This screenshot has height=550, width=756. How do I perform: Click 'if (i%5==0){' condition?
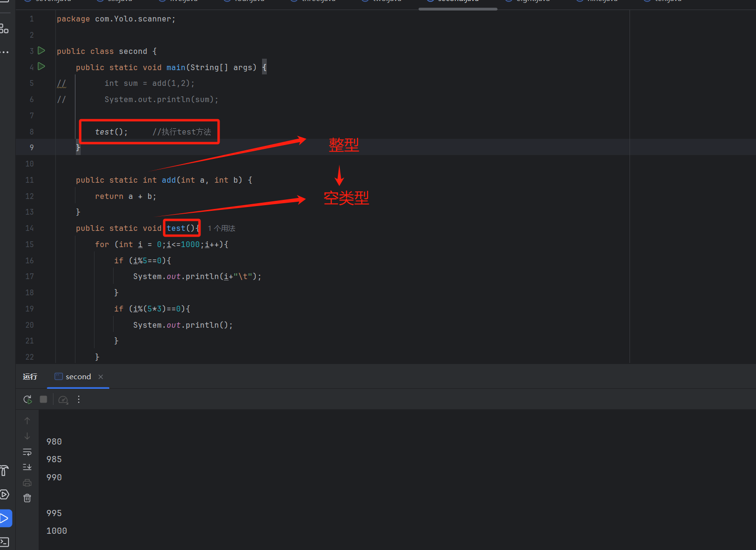point(142,261)
